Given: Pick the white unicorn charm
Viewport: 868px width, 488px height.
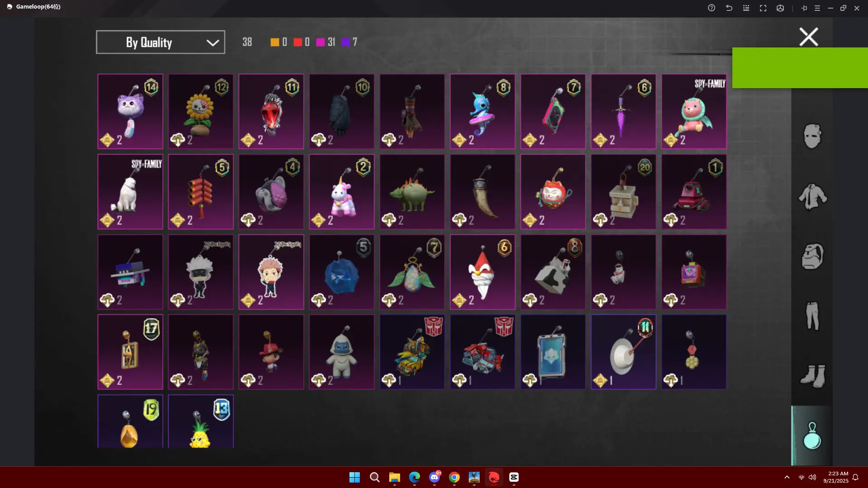Looking at the screenshot, I should (342, 192).
